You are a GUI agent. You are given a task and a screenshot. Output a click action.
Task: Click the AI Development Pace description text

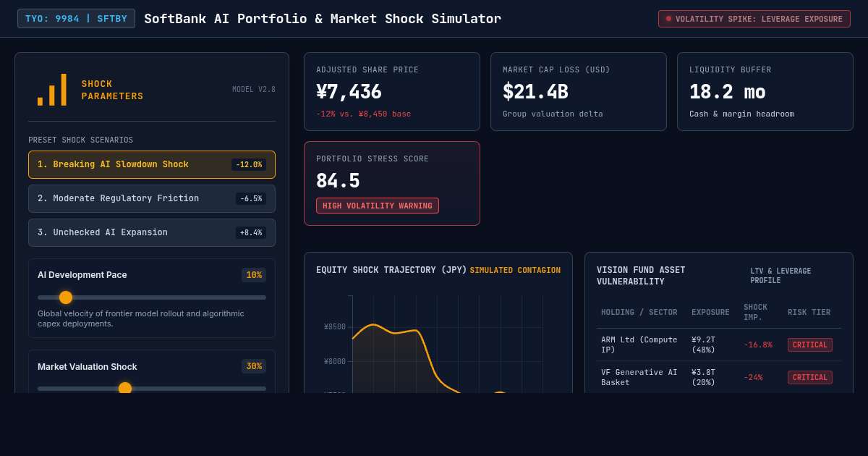click(x=141, y=318)
